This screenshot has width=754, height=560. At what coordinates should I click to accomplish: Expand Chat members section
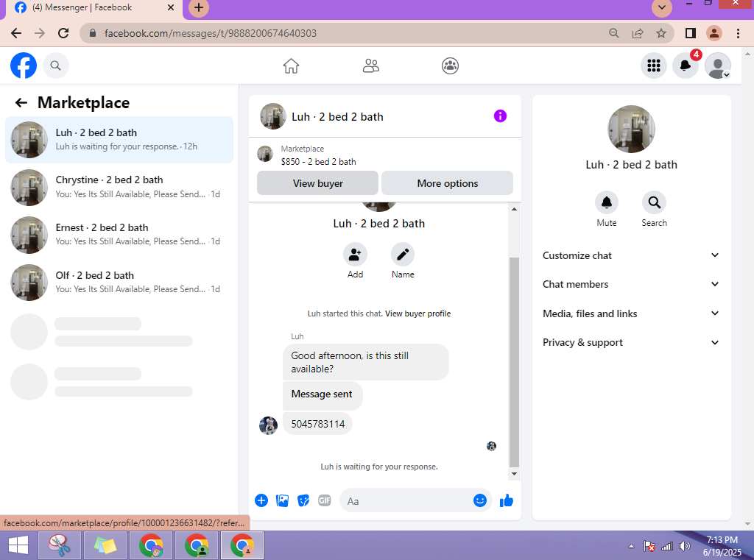pos(631,284)
